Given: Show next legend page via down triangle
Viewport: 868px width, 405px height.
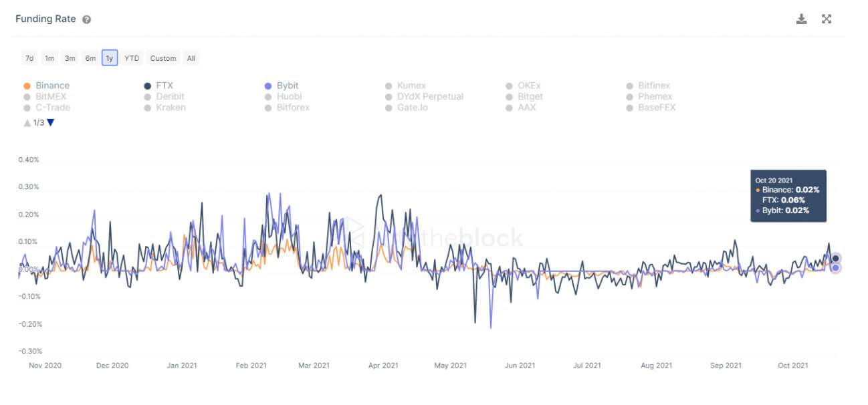Looking at the screenshot, I should 50,123.
